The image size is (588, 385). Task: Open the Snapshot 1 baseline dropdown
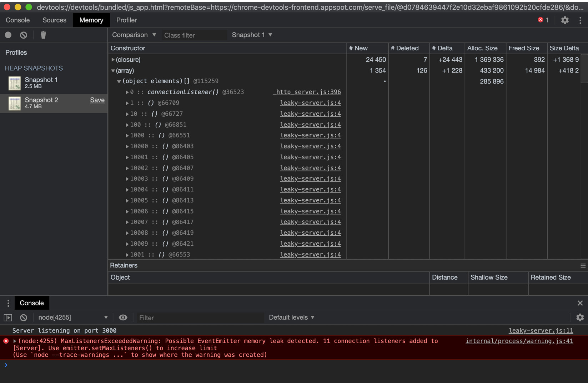click(x=252, y=35)
